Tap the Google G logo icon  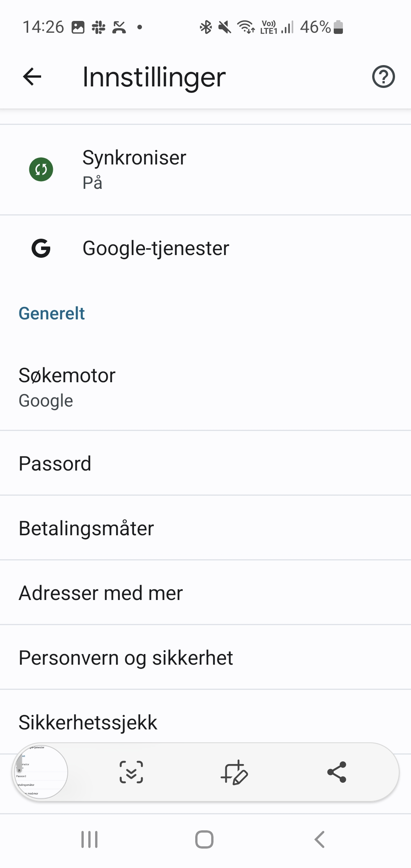click(41, 249)
